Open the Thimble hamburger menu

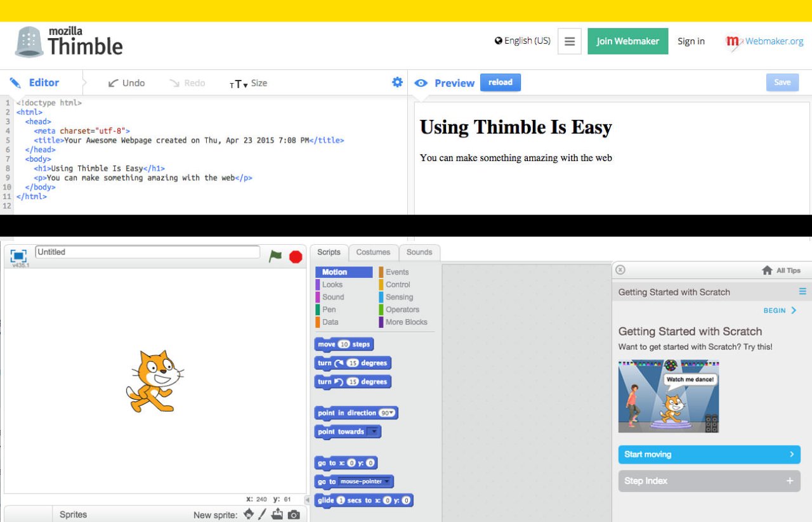569,41
